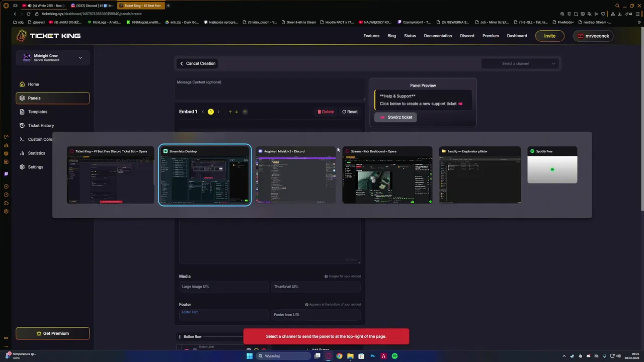Switch to the Discord #ogólny window thumbnail
This screenshot has height=362, width=644.
coord(296,175)
